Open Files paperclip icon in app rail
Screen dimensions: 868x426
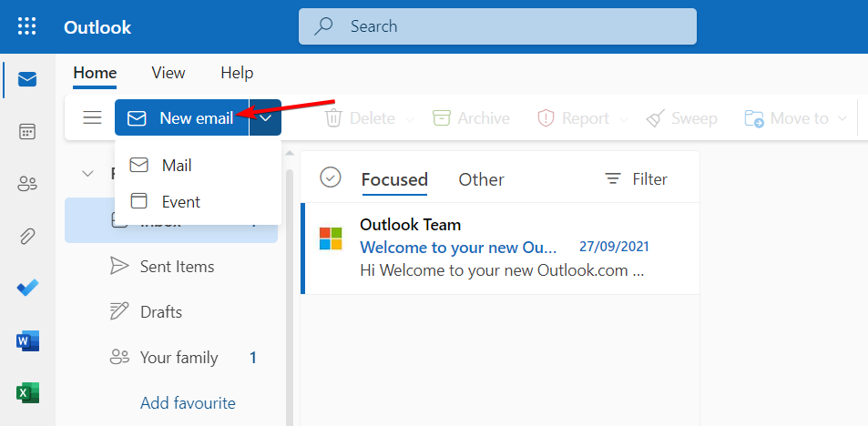[x=27, y=237]
